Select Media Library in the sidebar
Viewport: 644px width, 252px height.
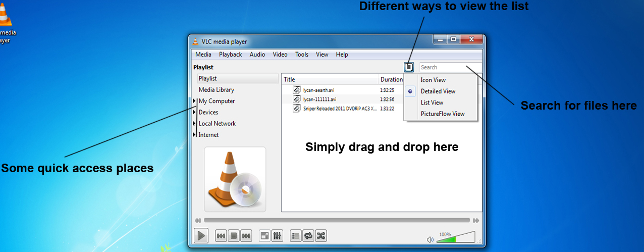pyautogui.click(x=216, y=90)
